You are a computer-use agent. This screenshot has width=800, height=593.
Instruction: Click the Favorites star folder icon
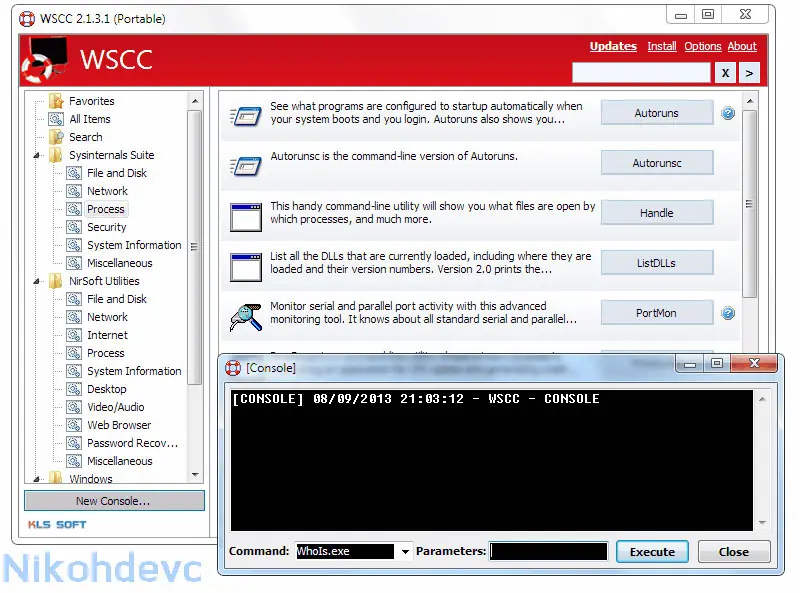tap(56, 101)
